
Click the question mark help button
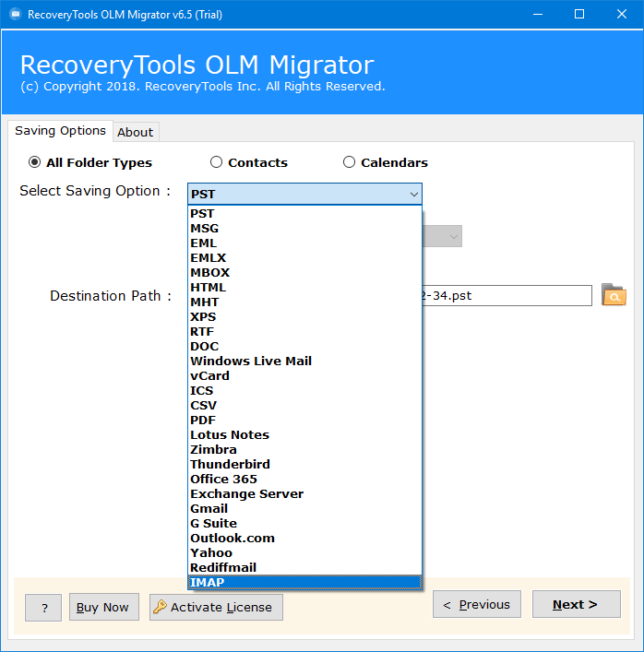tap(43, 608)
